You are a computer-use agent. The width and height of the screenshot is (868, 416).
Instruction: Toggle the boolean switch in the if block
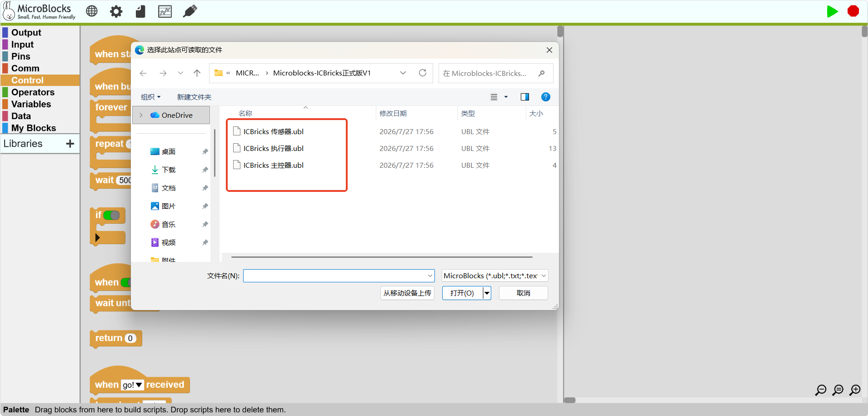111,215
